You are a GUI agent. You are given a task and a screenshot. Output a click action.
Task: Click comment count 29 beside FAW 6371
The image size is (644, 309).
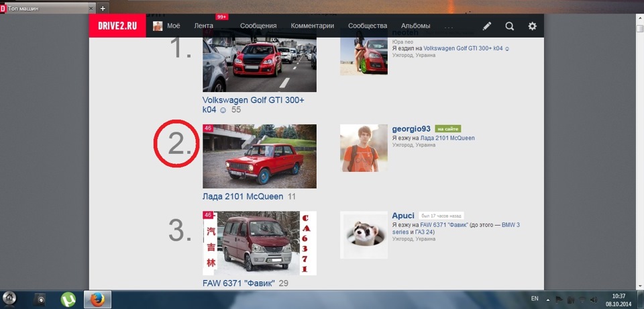pos(283,283)
